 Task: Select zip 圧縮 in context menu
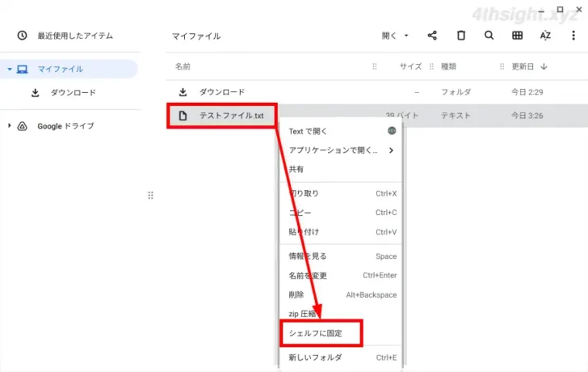(341, 314)
